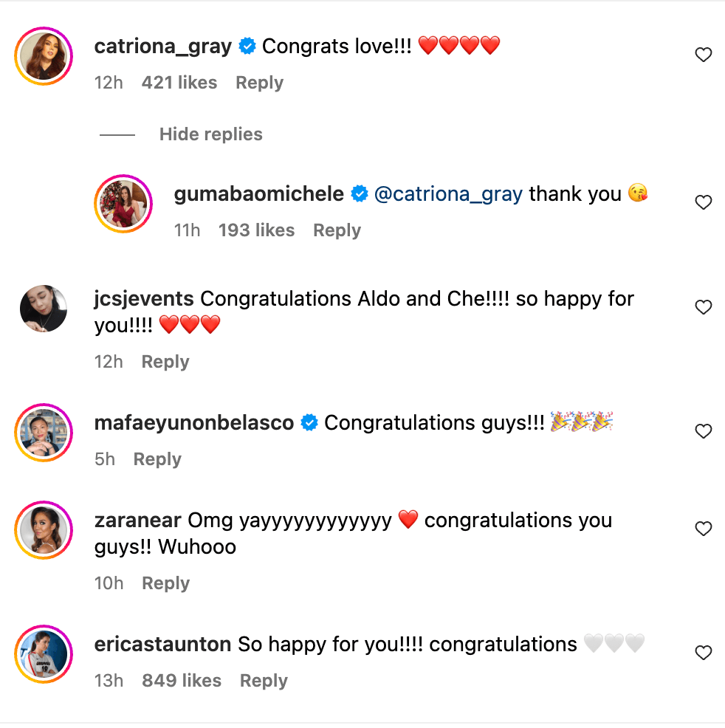The width and height of the screenshot is (725, 728).
Task: View the 421 likes list
Action: 179,83
